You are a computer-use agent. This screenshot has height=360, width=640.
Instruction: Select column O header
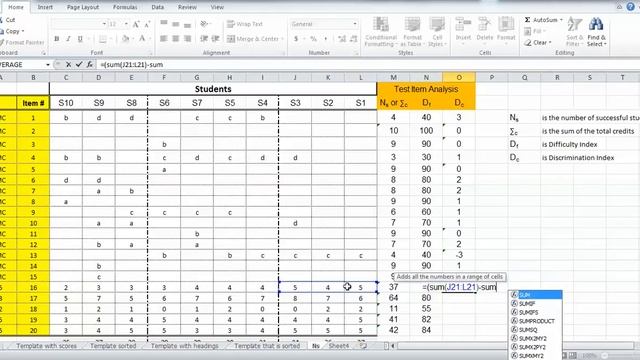coord(459,77)
